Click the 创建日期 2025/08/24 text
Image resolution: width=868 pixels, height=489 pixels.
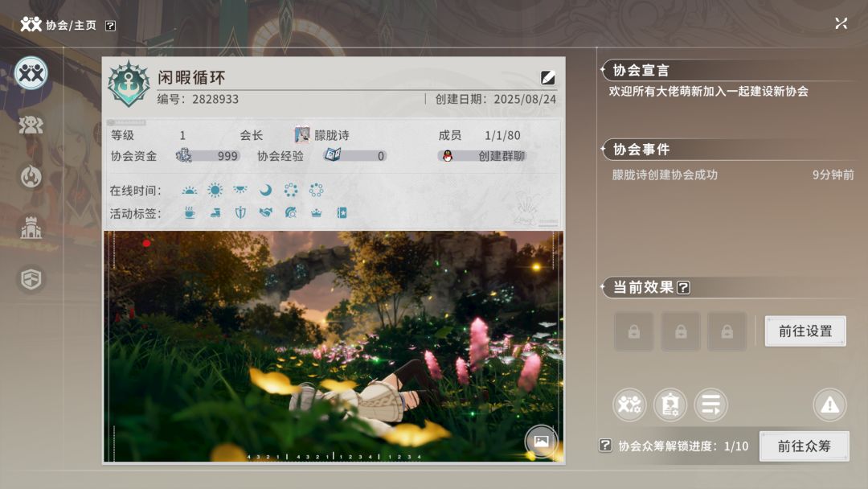coord(495,99)
